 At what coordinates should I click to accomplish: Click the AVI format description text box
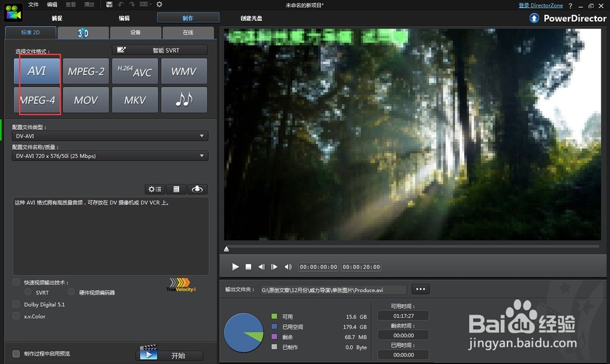[x=111, y=236]
